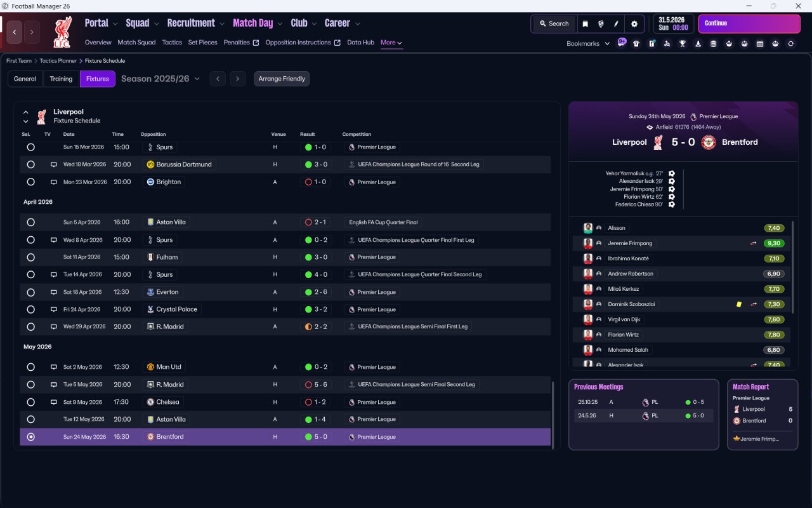Click the trophy bookmark icon
The width and height of the screenshot is (812, 508).
[683, 44]
